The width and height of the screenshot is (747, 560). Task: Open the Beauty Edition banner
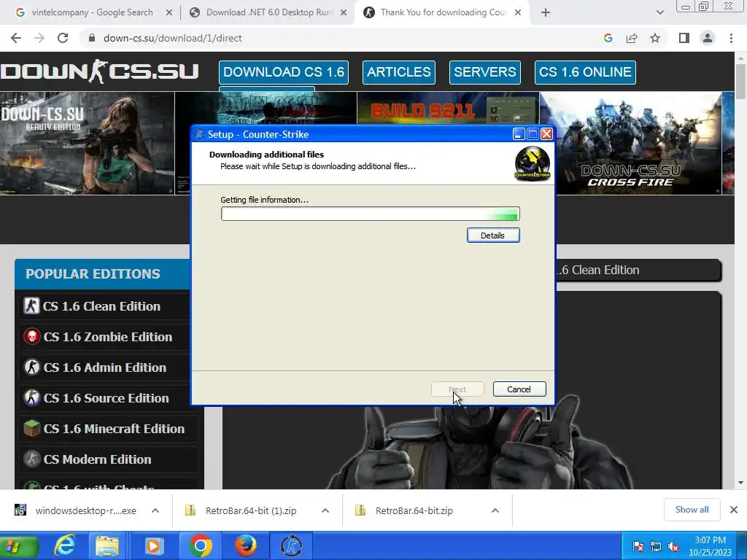[88, 143]
